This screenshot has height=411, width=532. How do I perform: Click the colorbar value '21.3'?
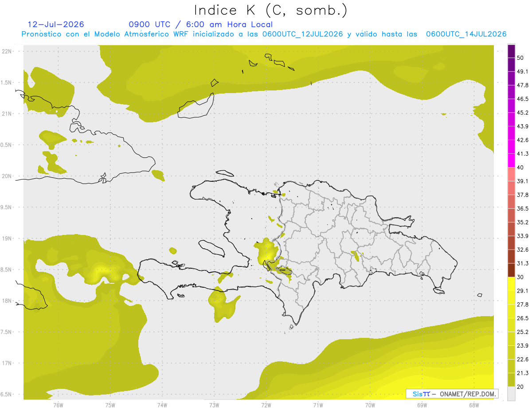(523, 373)
